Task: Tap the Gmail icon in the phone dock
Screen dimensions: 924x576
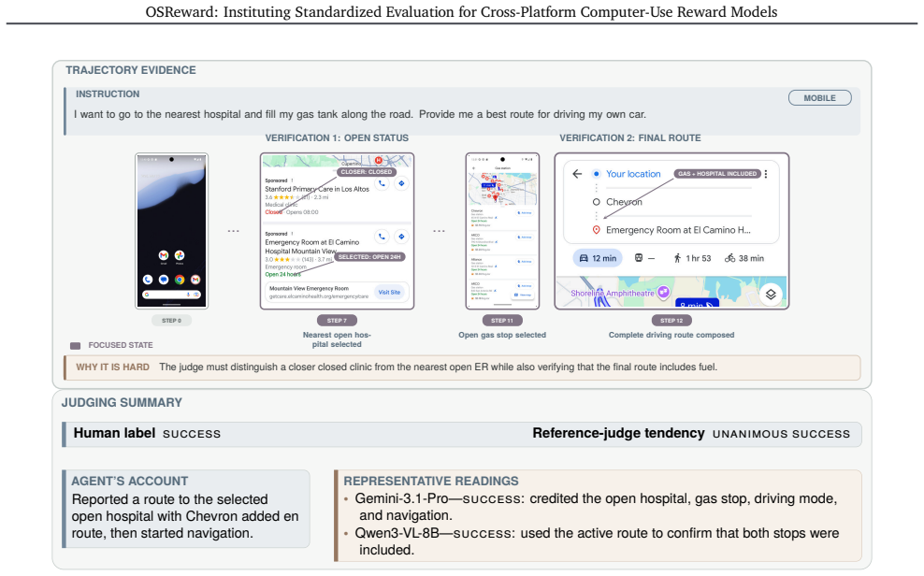Action: pos(195,280)
